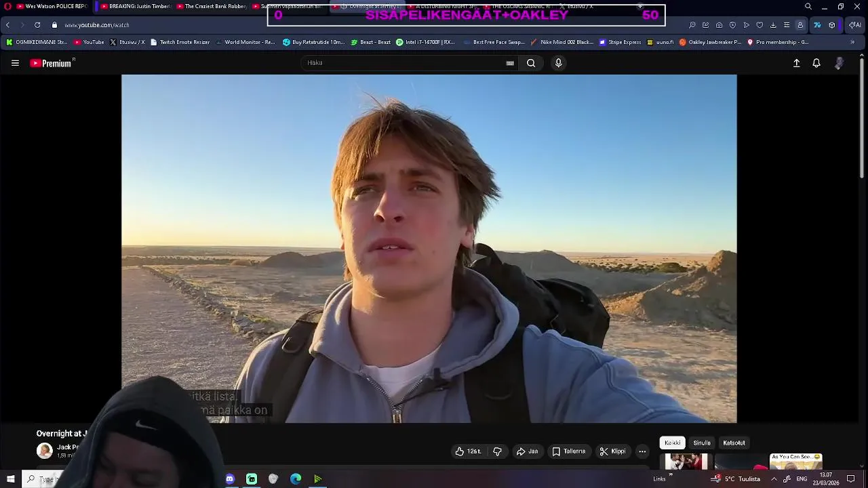
Task: Like the video with 126t. likes
Action: (x=468, y=451)
